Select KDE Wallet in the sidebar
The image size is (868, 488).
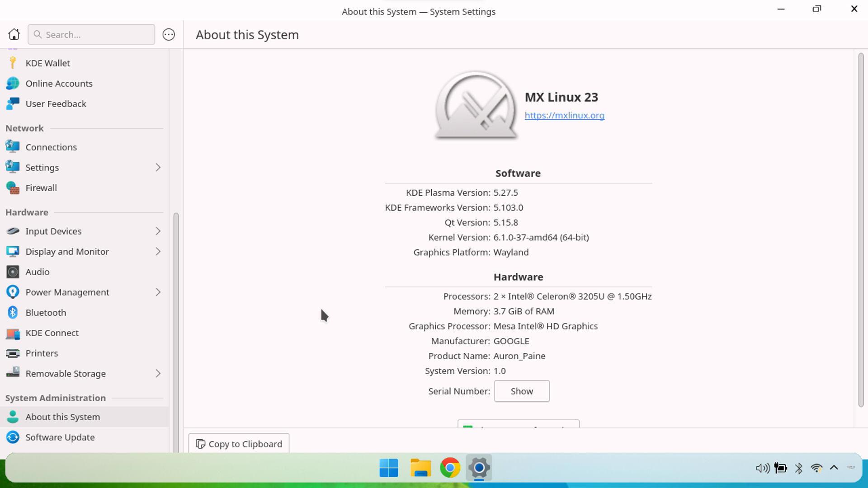(85, 63)
